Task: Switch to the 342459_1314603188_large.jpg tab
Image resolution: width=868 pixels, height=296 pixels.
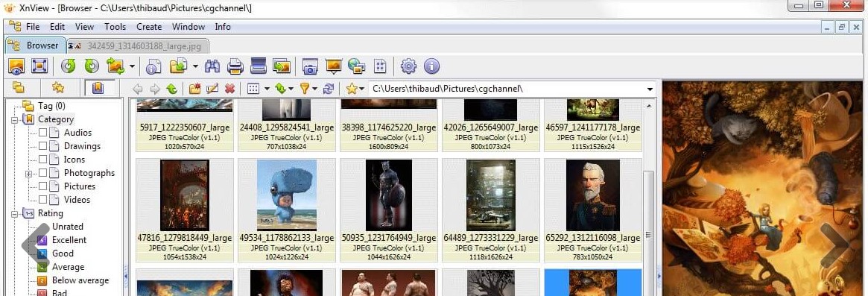Action: (x=137, y=45)
